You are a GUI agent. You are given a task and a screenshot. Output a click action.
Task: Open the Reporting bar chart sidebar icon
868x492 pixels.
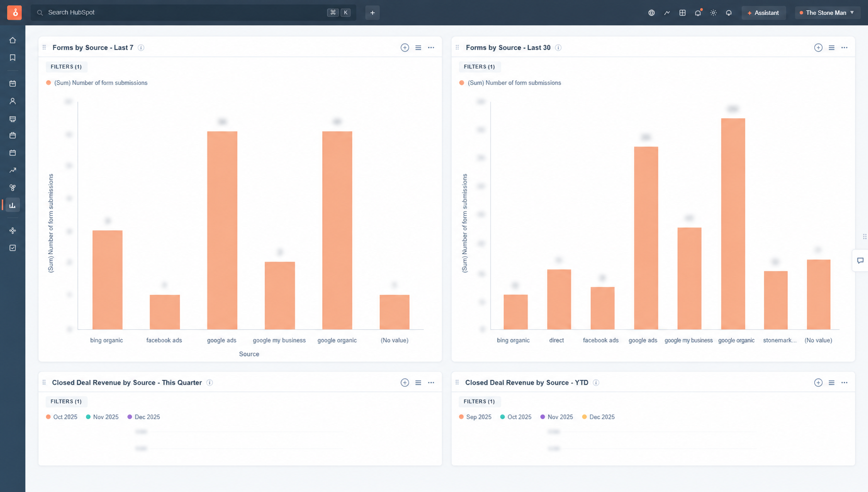click(x=13, y=205)
